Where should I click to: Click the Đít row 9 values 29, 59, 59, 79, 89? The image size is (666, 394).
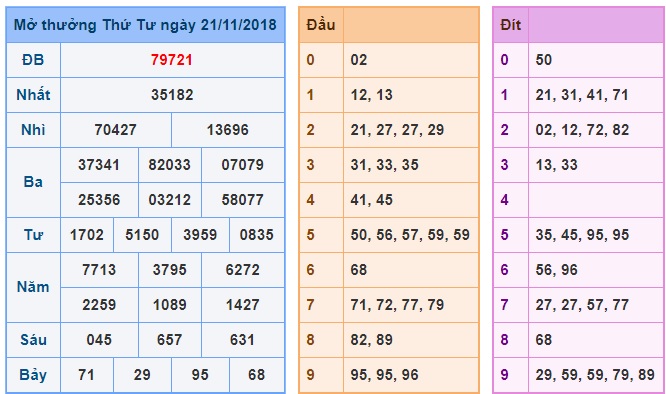coord(595,375)
